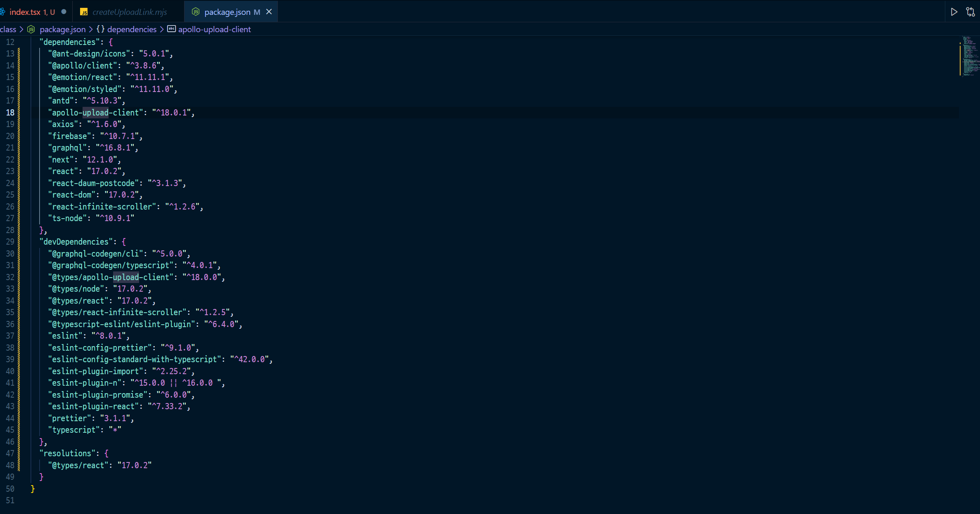Click the React icon on index.tsx tab
The image size is (980, 514).
(2, 12)
